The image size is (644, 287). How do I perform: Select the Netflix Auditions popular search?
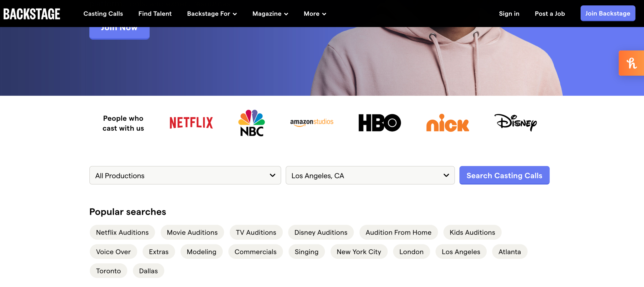[122, 232]
